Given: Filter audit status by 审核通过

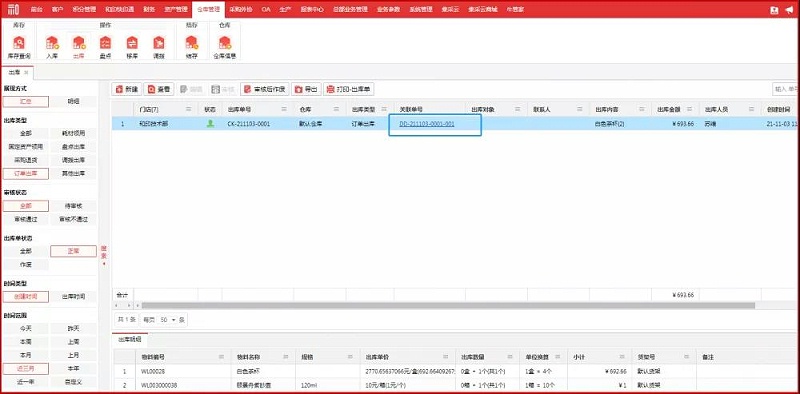Looking at the screenshot, I should click(x=26, y=219).
